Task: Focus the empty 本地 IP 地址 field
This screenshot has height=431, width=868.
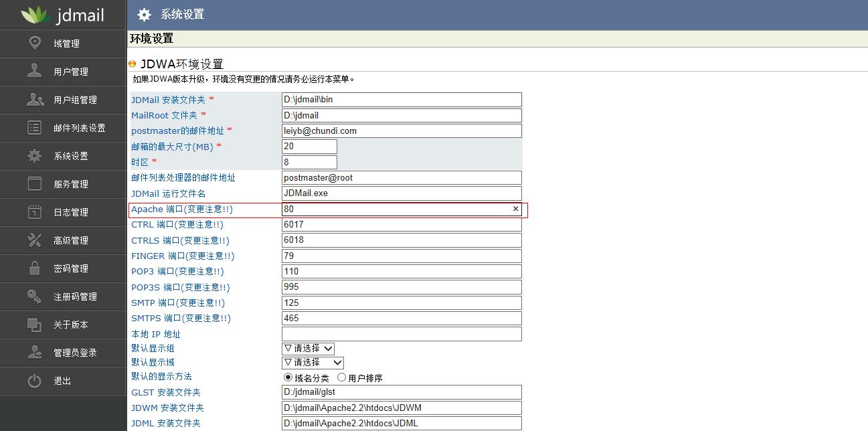Action: (402, 333)
